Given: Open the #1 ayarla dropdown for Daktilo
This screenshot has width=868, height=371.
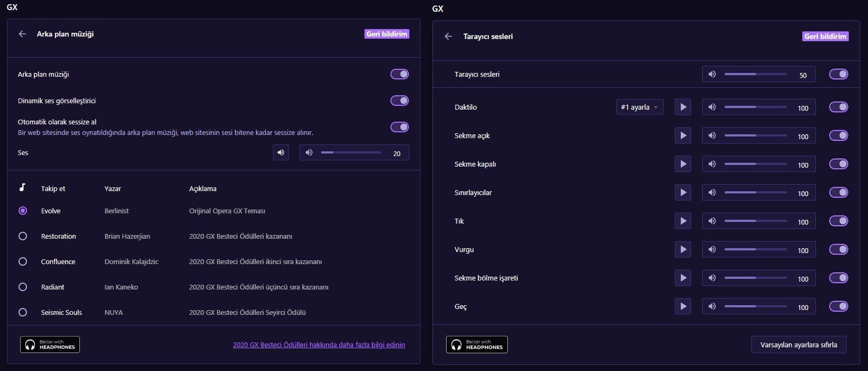Looking at the screenshot, I should (x=639, y=107).
